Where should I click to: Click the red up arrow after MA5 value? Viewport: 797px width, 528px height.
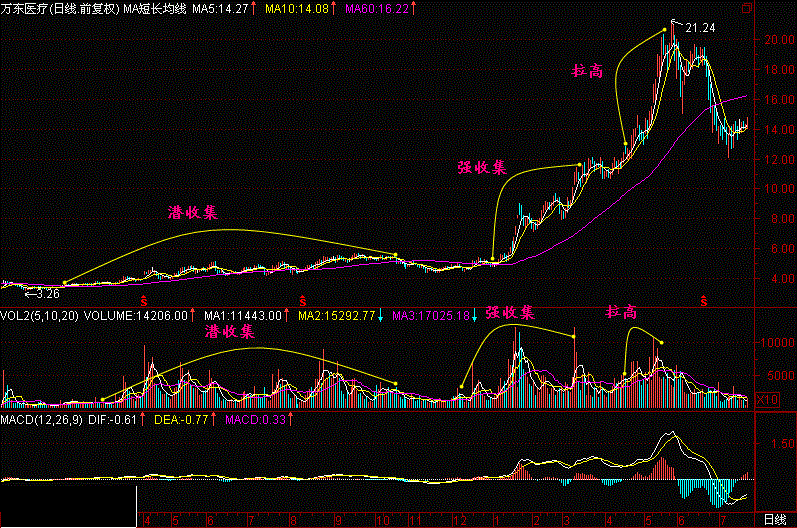(x=253, y=8)
